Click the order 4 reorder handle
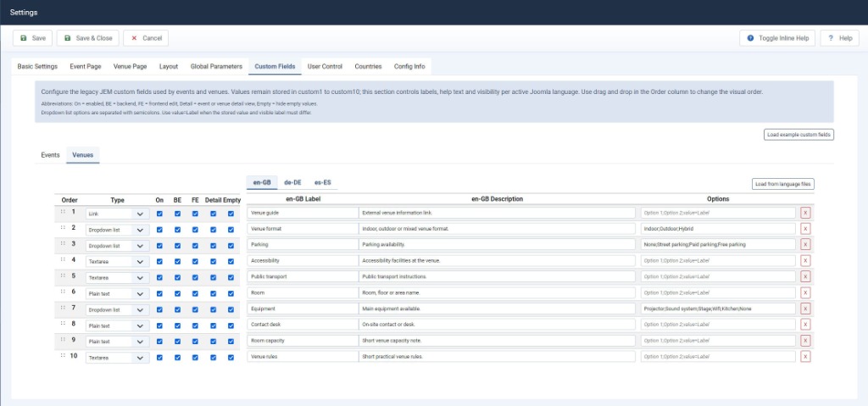Viewport: 868px width, 406px height. click(63, 259)
